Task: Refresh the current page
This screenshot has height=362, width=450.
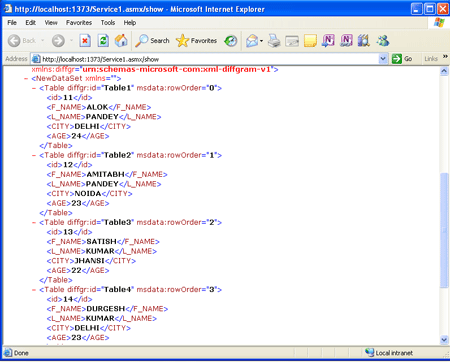Action: [103, 41]
